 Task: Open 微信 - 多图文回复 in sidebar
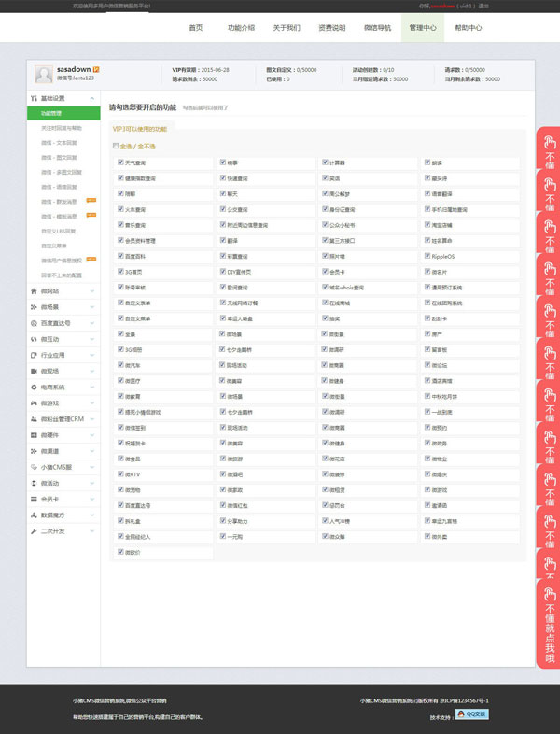click(62, 172)
